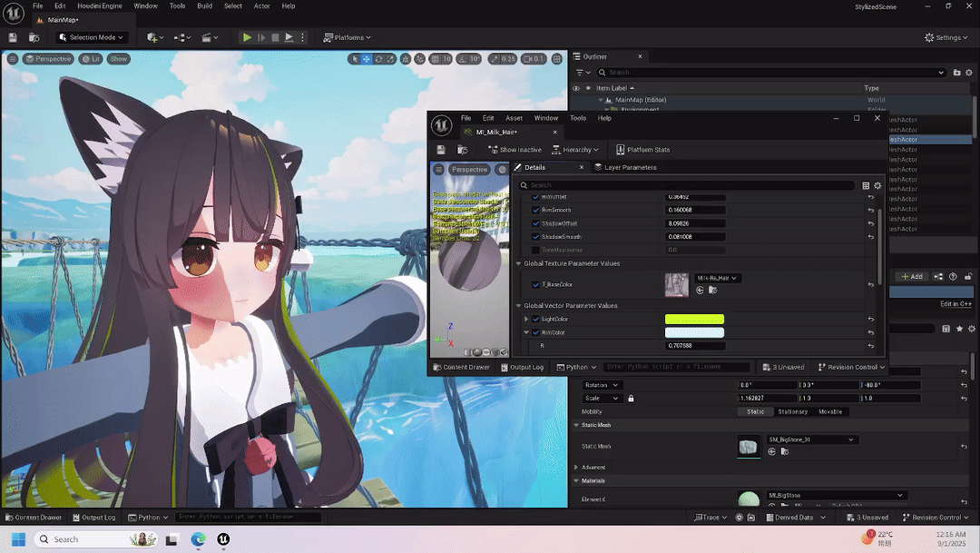Click Platform Stats in material editor

point(643,150)
